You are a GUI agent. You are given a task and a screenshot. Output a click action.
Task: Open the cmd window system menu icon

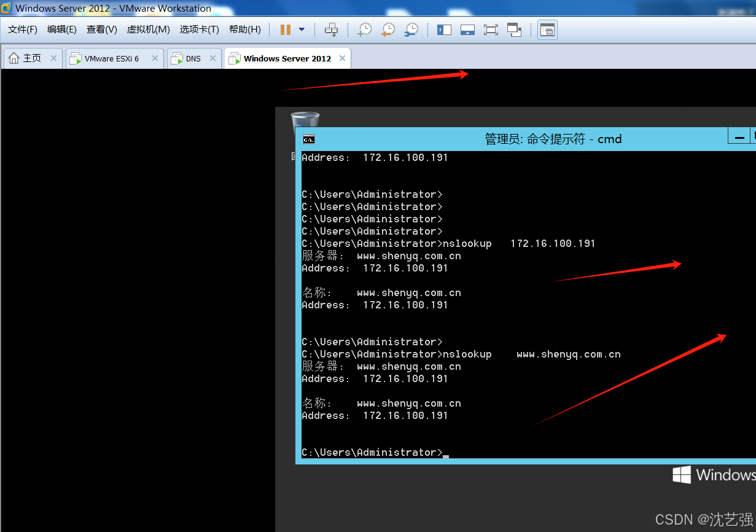coord(308,139)
